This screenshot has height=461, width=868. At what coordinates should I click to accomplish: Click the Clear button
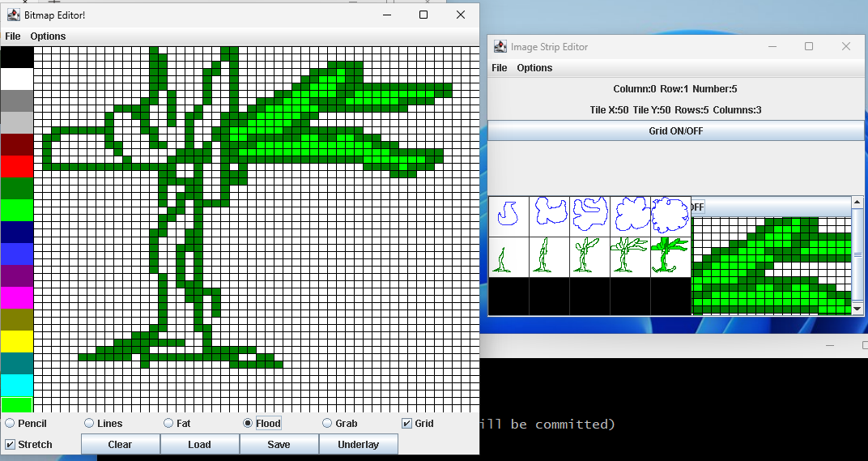click(120, 444)
